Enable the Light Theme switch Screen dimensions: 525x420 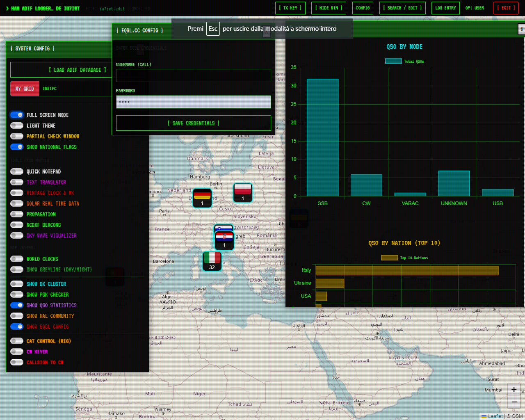17,126
